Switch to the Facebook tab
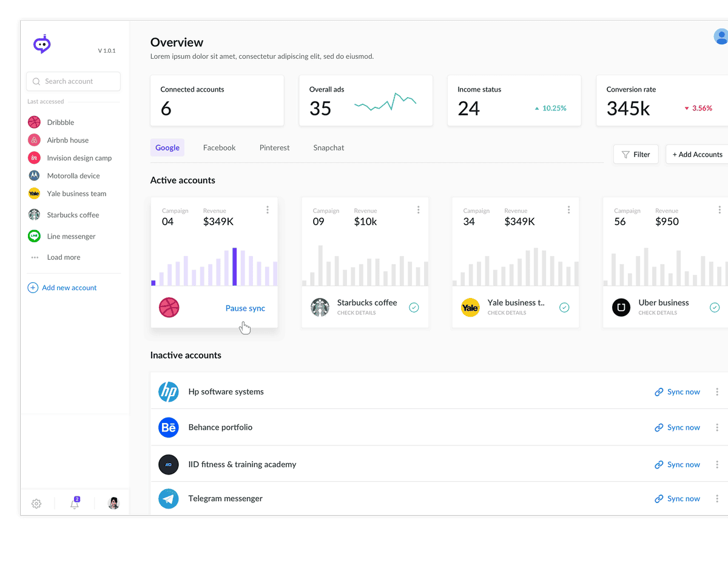The height and width of the screenshot is (568, 728). [x=219, y=147]
